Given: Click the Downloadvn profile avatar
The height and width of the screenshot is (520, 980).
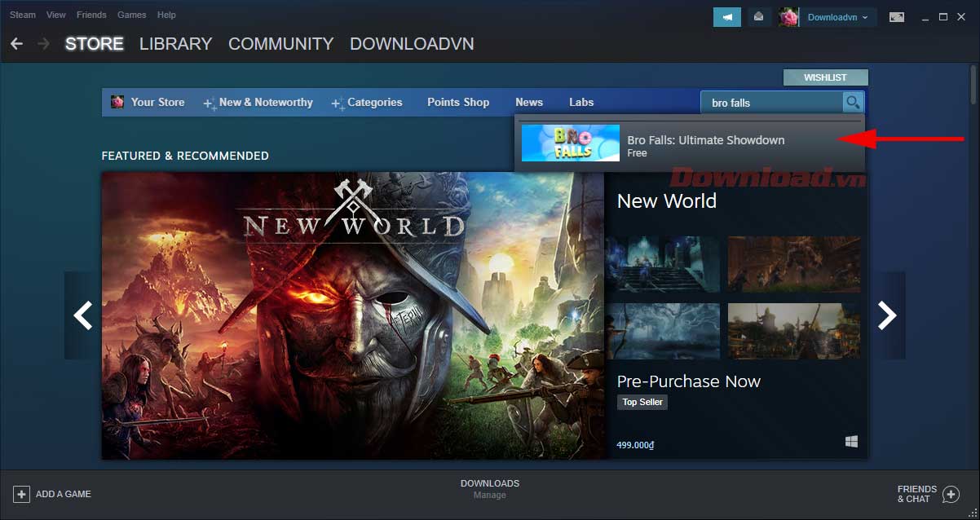Looking at the screenshot, I should [x=788, y=17].
